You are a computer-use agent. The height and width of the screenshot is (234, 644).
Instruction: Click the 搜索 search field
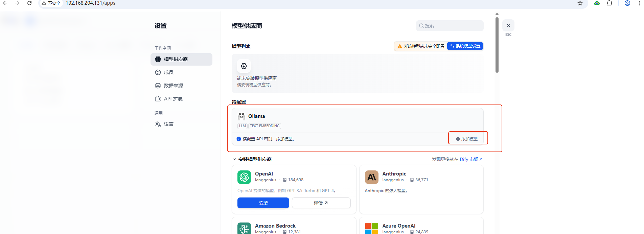(450, 26)
